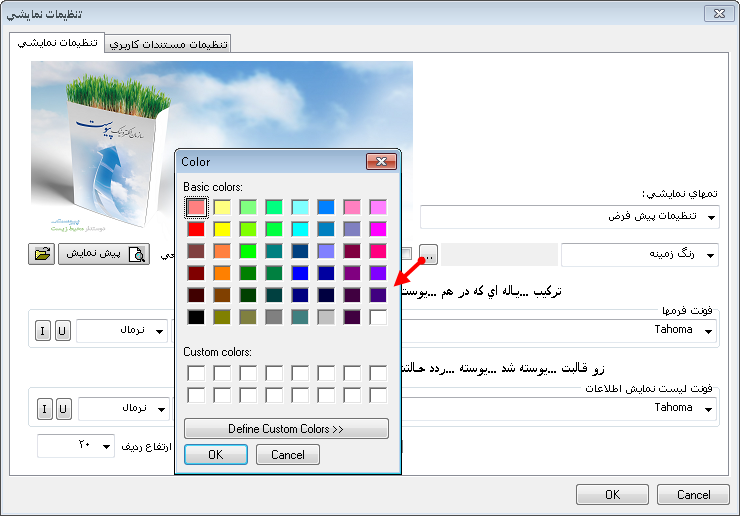The image size is (740, 516).
Task: Expand the background color dropdown
Action: tap(711, 255)
